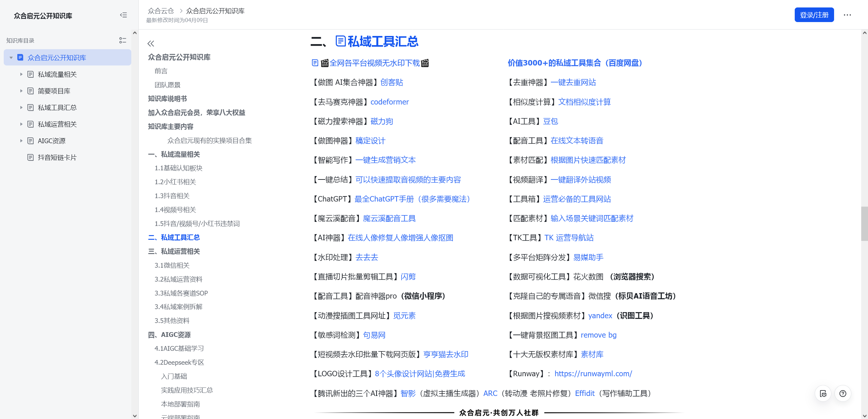The image size is (868, 419).
Task: Expand the 私域流量相关 tree node
Action: tap(21, 74)
